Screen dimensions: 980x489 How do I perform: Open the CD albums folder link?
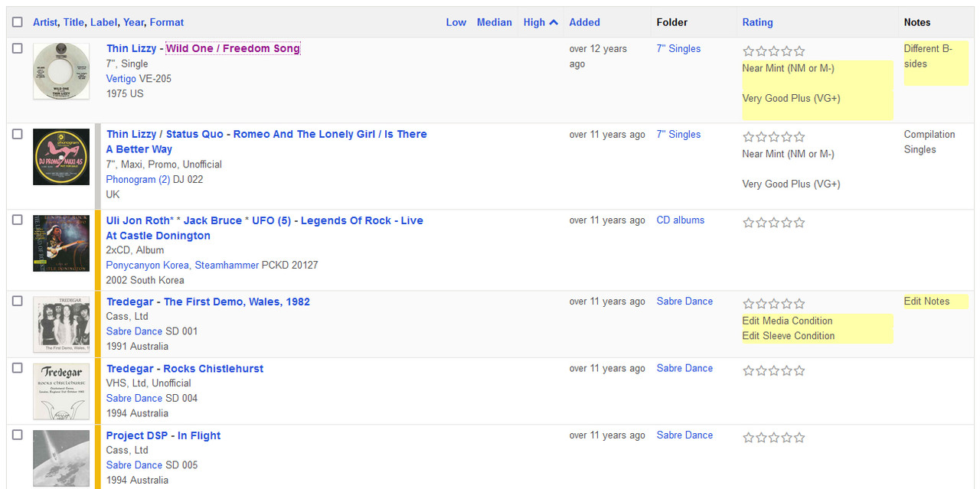pyautogui.click(x=681, y=220)
